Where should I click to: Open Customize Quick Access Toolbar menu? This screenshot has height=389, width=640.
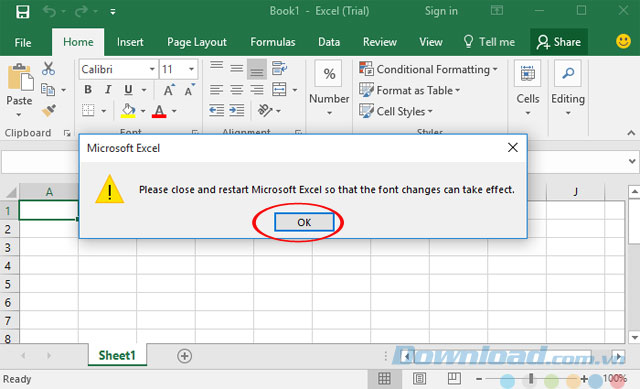pos(113,12)
